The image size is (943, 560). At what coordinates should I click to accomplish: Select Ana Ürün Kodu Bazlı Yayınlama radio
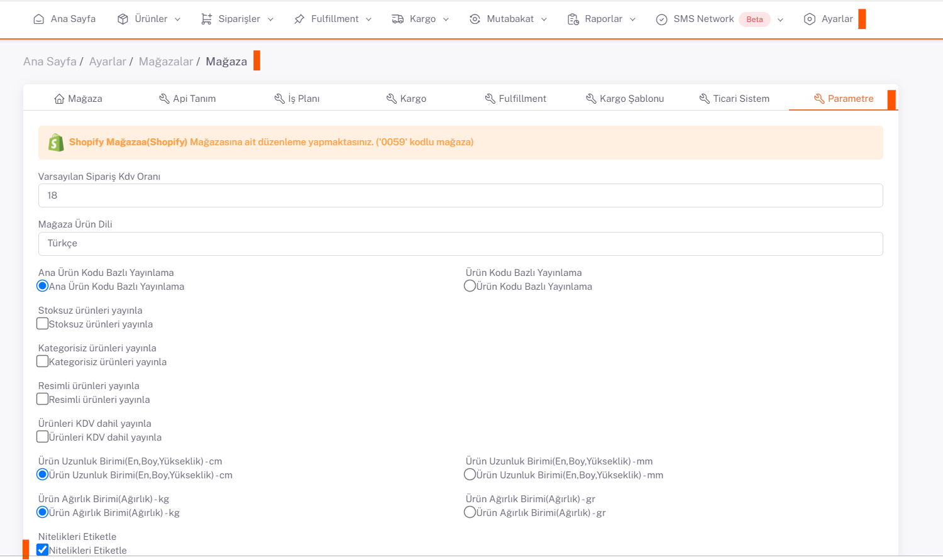(x=43, y=286)
